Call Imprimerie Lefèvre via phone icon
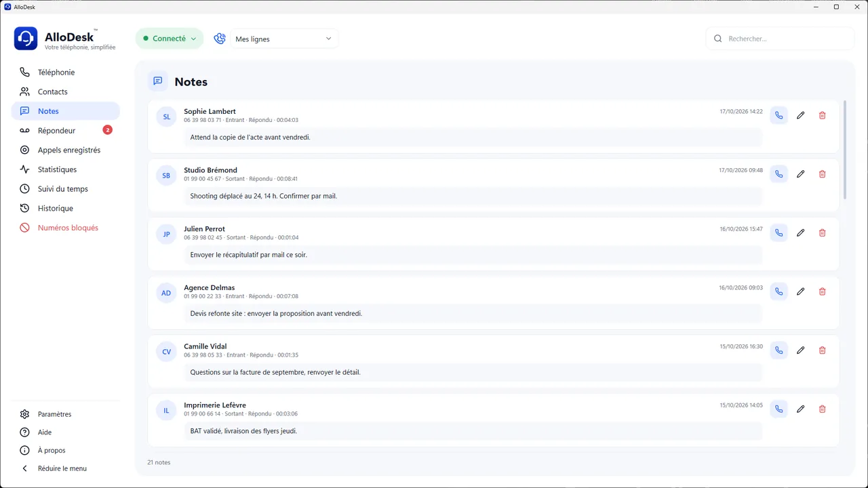This screenshot has height=488, width=868. click(x=779, y=409)
